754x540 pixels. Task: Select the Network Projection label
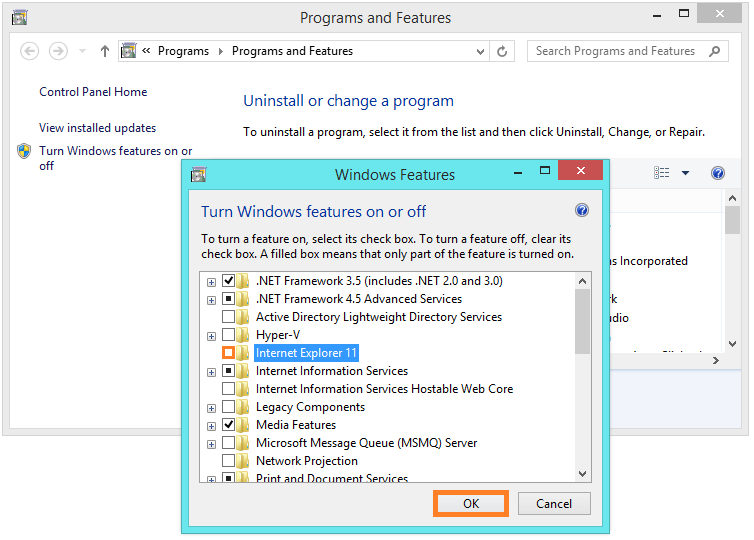307,461
